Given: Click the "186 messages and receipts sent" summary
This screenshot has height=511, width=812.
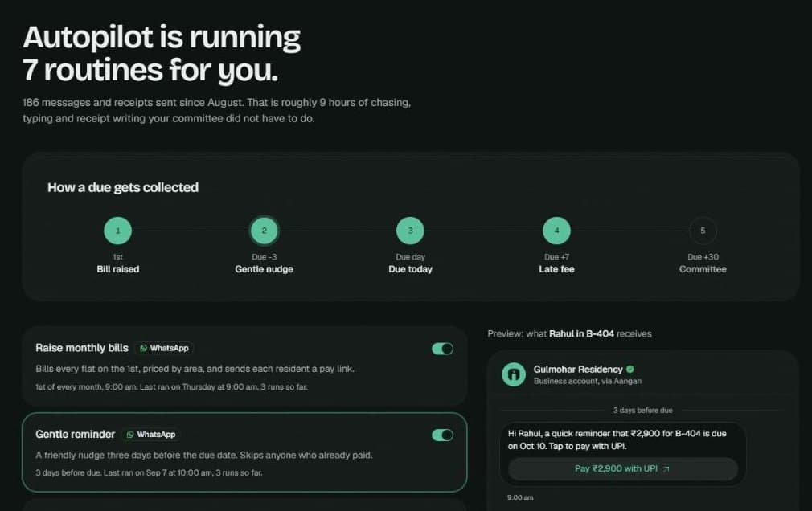Looking at the screenshot, I should coord(216,110).
